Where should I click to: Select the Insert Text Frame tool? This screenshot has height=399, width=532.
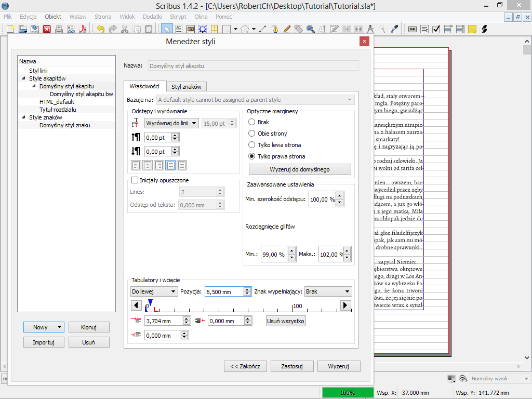[179, 29]
